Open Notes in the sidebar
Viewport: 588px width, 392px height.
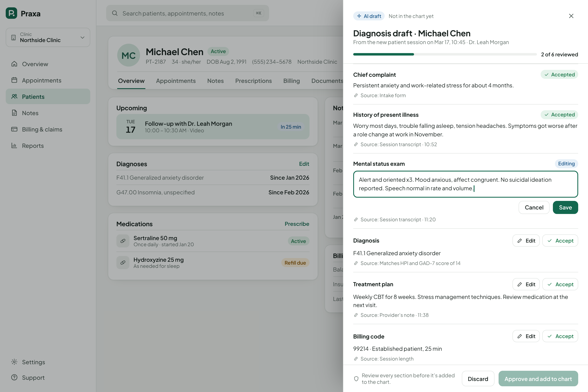pyautogui.click(x=48, y=113)
